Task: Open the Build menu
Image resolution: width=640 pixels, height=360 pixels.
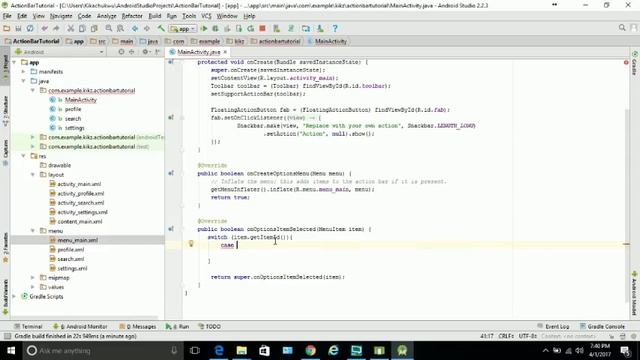Action: click(x=154, y=16)
